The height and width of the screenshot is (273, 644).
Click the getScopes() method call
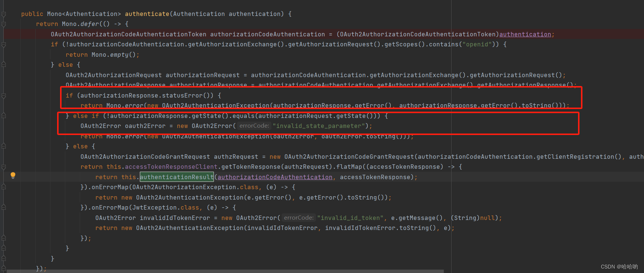click(404, 44)
